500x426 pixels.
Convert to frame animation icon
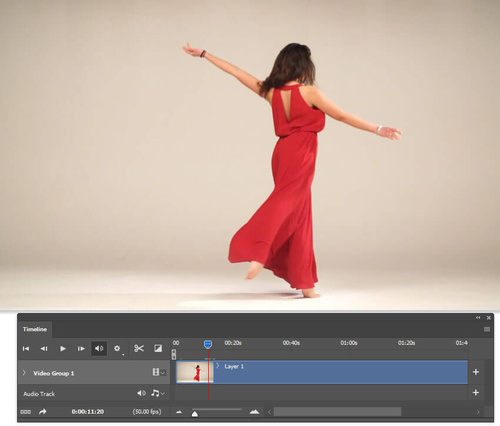[26, 412]
